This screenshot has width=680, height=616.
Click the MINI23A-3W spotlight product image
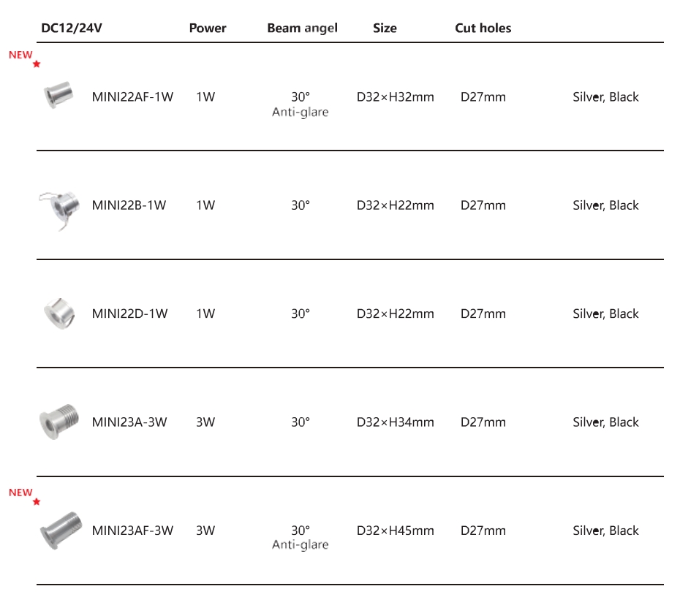click(56, 422)
